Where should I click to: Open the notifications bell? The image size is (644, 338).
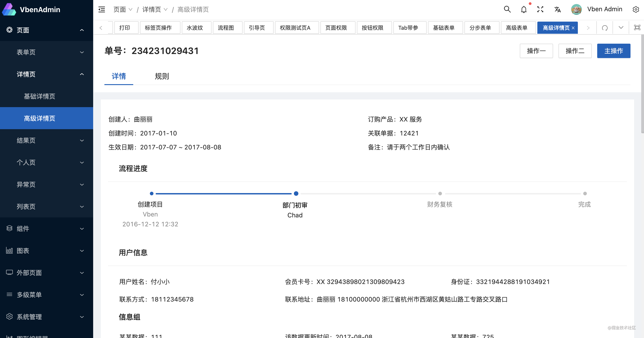pos(523,9)
